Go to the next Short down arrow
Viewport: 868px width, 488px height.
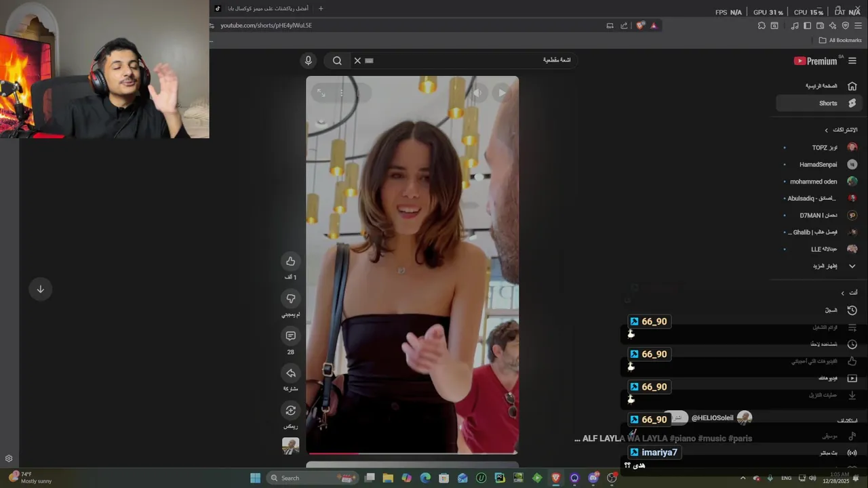click(x=40, y=289)
